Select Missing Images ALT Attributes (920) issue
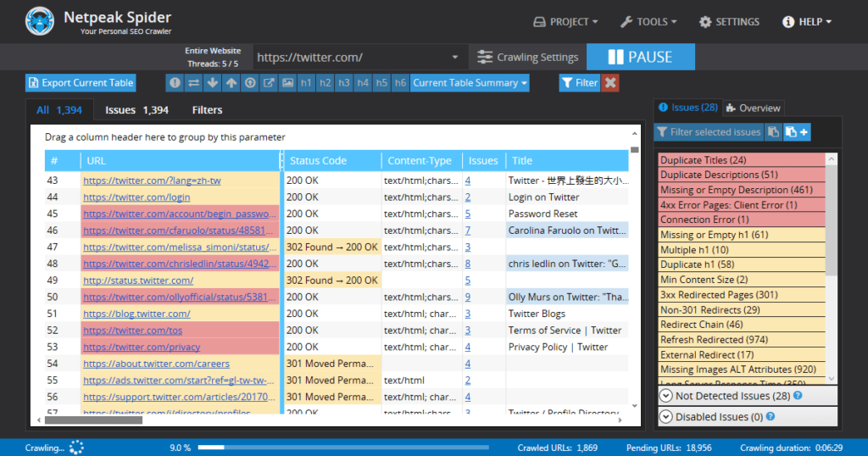Viewport: 868px width, 456px height. pos(741,369)
